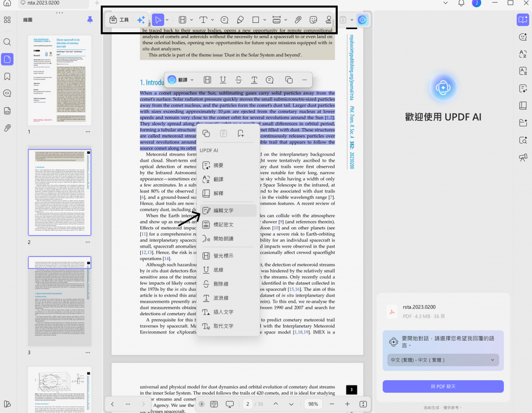Viewport: 532px width, 413px height.
Task: Choose 螢光標示 from the context menu
Action: tap(228, 256)
